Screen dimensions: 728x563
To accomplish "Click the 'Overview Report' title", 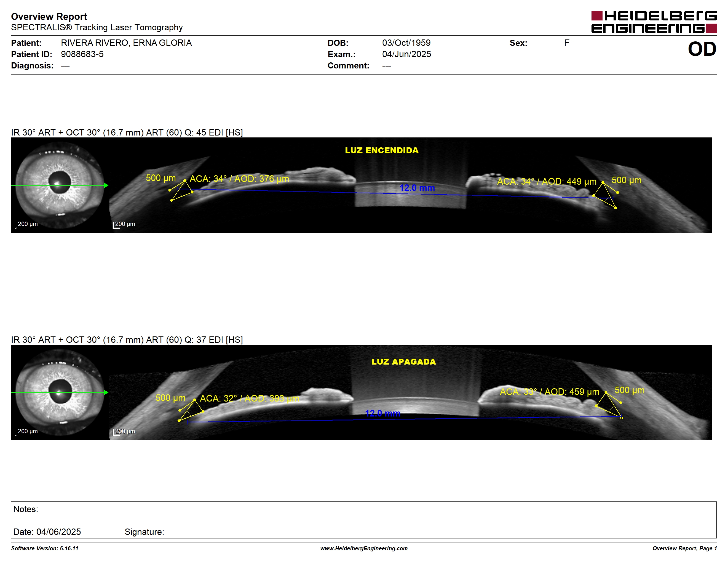I will click(49, 16).
